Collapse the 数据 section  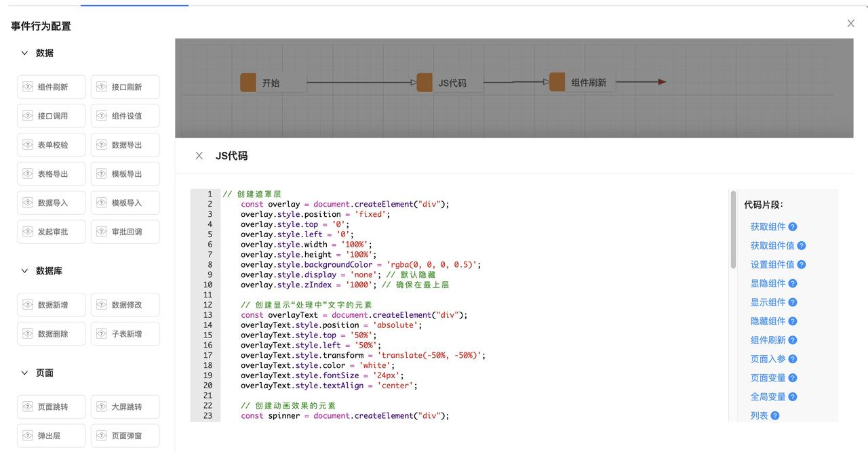[25, 53]
